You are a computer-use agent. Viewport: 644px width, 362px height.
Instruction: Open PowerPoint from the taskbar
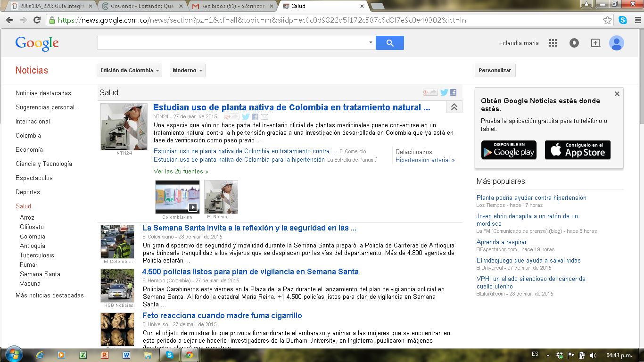click(104, 355)
